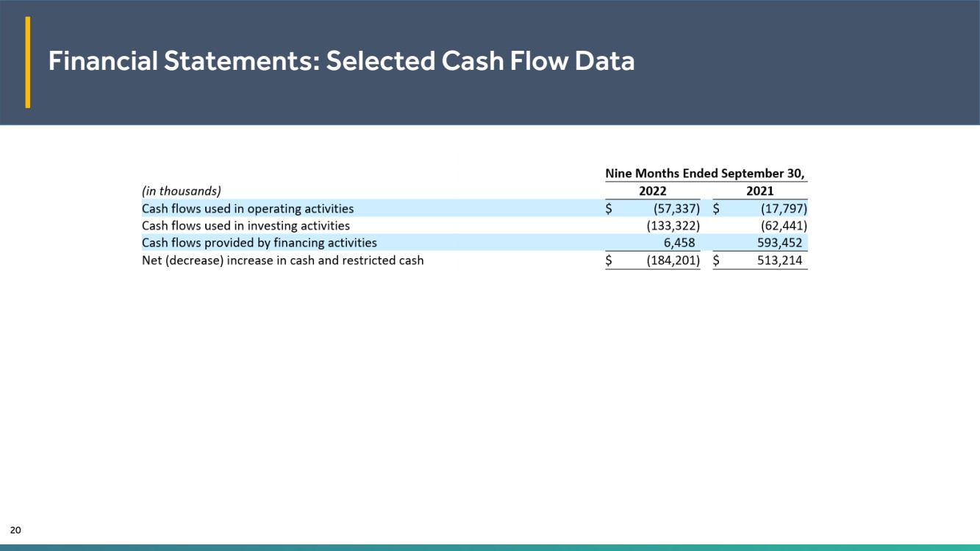This screenshot has width=980, height=551.
Task: Select the 6,458 financing value
Action: click(679, 243)
